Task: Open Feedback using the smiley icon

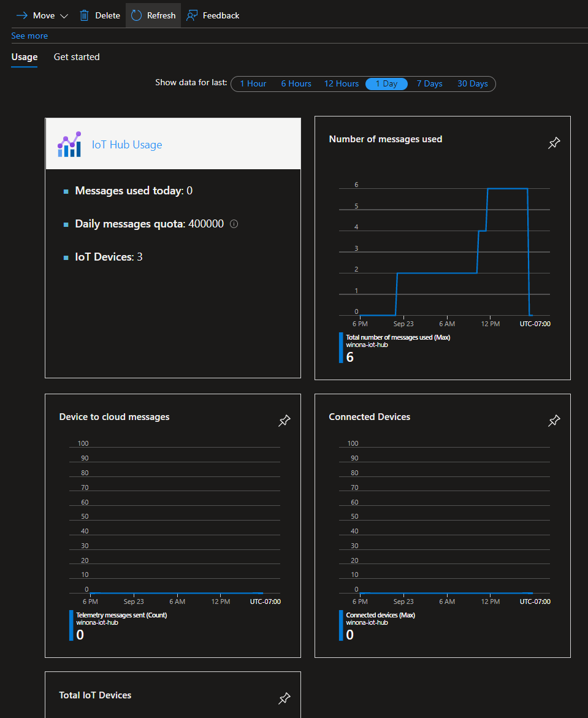Action: point(190,15)
